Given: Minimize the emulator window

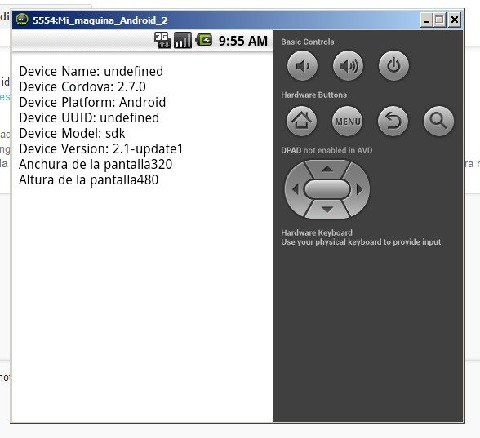Looking at the screenshot, I should point(426,20).
